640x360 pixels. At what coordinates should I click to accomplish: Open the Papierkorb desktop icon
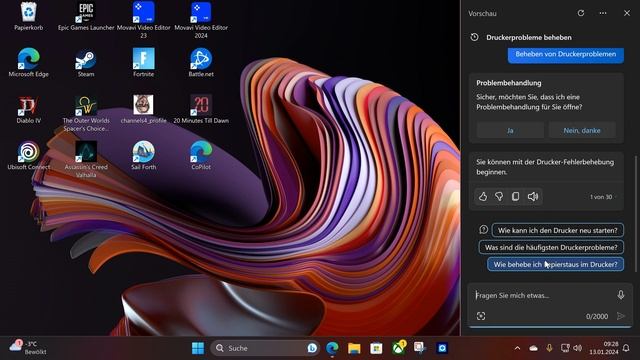click(x=29, y=16)
